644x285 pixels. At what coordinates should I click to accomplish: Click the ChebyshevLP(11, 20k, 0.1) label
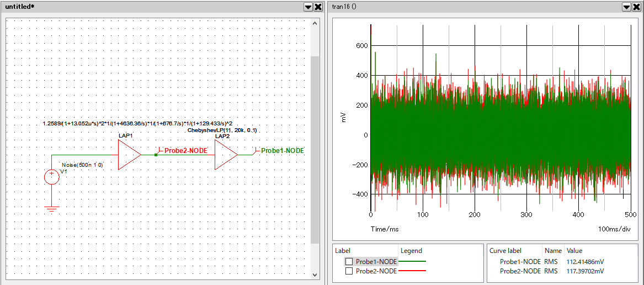pos(222,130)
